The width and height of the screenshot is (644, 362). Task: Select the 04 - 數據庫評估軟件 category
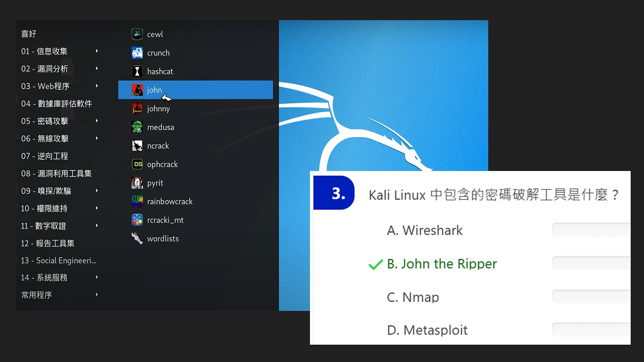click(57, 104)
